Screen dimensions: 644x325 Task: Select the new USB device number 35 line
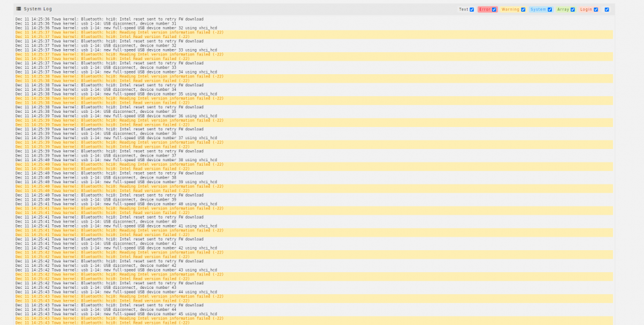click(x=116, y=94)
